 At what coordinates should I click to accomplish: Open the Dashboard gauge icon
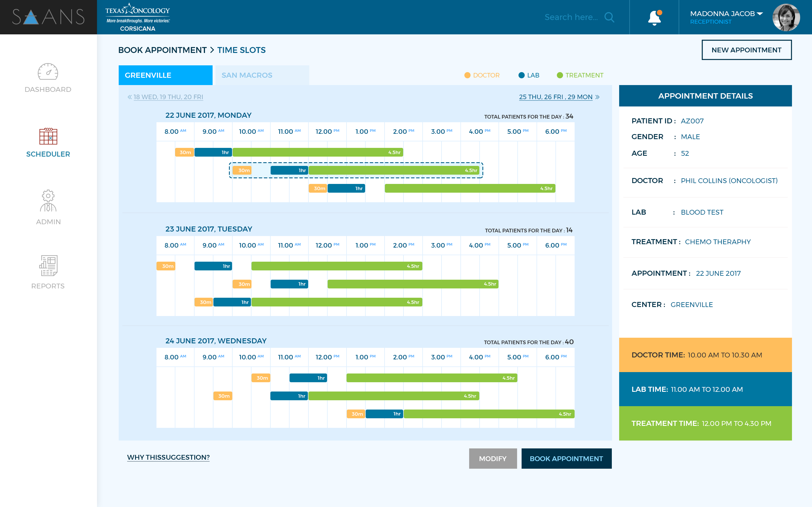coord(48,72)
